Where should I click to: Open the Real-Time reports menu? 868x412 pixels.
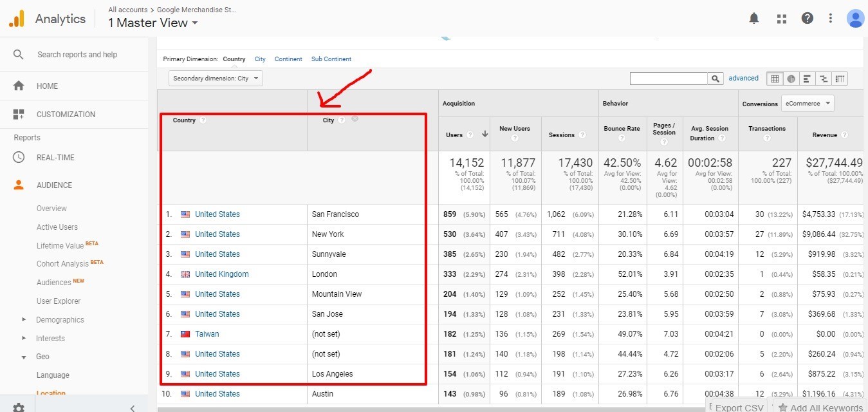pyautogui.click(x=55, y=158)
